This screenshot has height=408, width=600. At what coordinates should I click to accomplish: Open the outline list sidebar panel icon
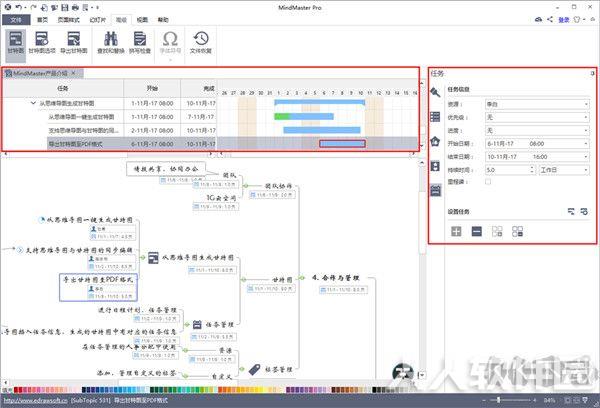[435, 117]
